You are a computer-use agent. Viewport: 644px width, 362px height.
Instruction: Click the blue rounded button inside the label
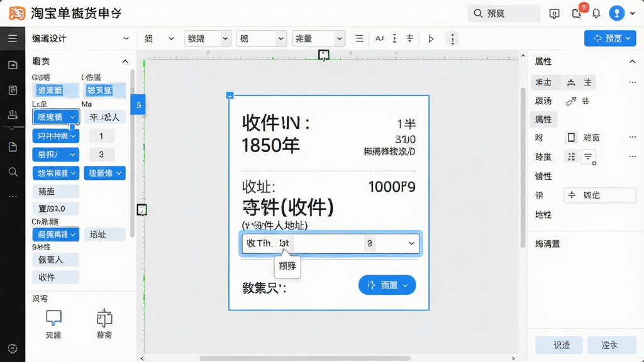[x=387, y=285]
